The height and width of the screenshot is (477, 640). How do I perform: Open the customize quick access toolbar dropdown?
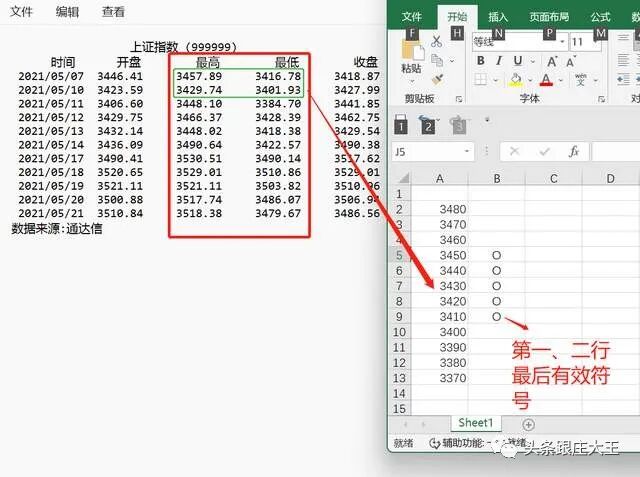point(487,120)
